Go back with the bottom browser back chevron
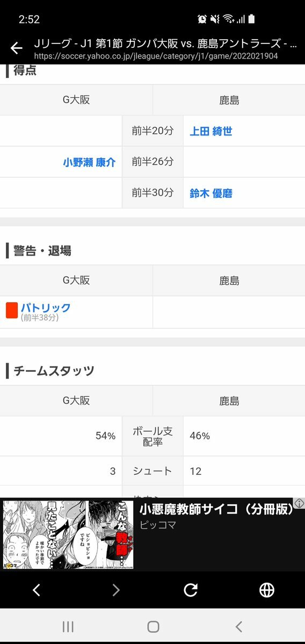The height and width of the screenshot is (644, 305). tap(37, 590)
